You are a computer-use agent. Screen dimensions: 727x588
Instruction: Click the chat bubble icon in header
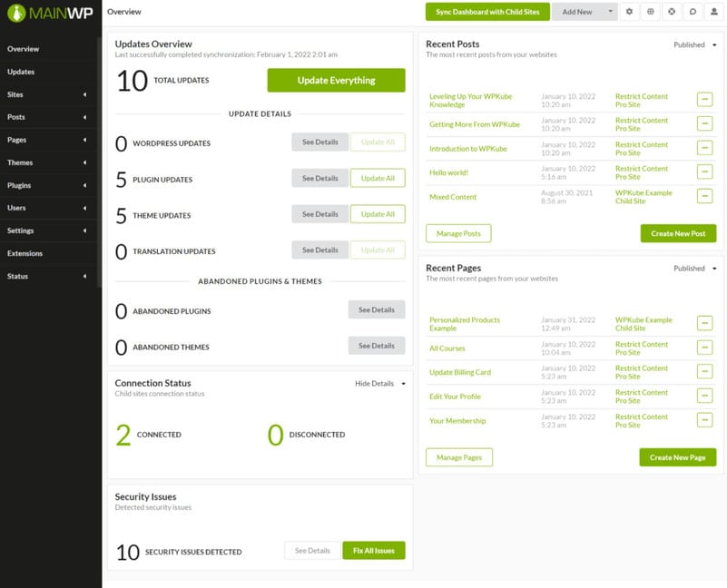pyautogui.click(x=693, y=12)
